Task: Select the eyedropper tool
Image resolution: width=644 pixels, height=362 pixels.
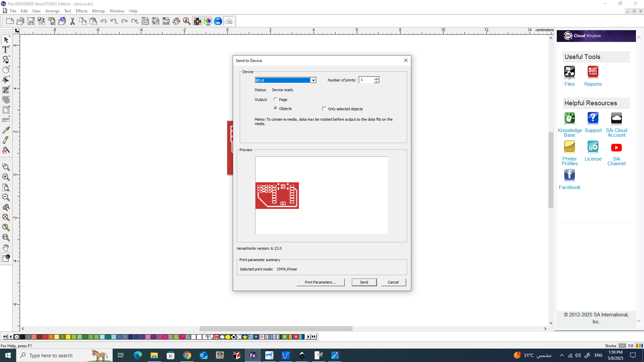Action: pyautogui.click(x=6, y=130)
